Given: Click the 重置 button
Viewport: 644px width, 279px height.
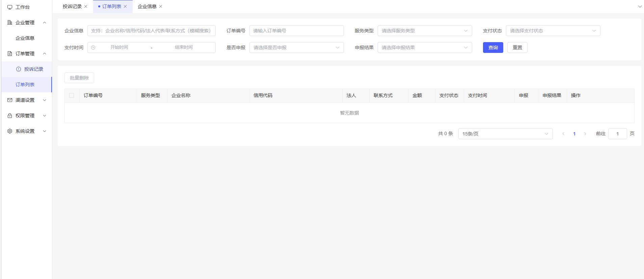Looking at the screenshot, I should coord(517,48).
